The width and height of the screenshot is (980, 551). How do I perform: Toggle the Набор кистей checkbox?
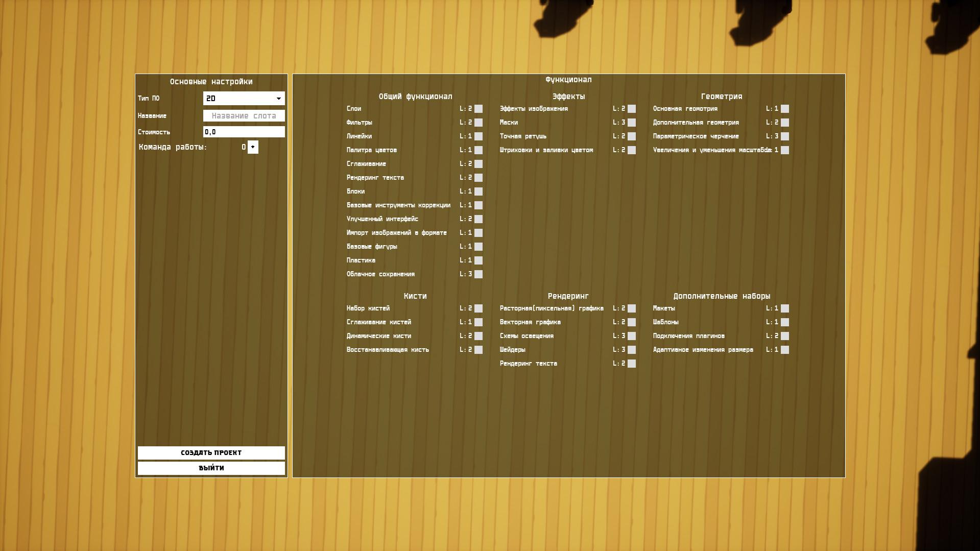479,308
